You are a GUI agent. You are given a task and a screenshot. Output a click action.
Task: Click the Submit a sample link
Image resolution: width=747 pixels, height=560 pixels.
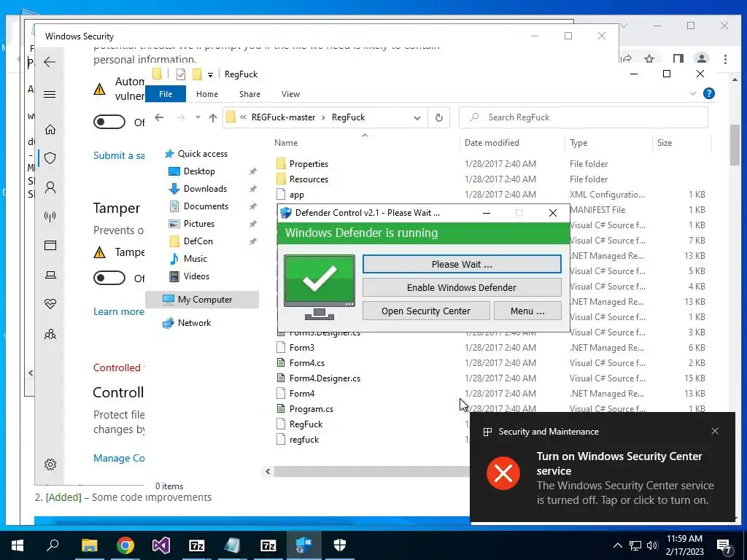119,156
